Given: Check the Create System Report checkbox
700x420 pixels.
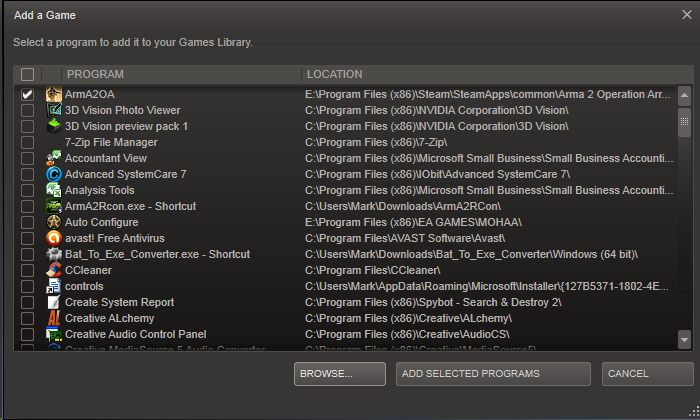Looking at the screenshot, I should pos(27,302).
